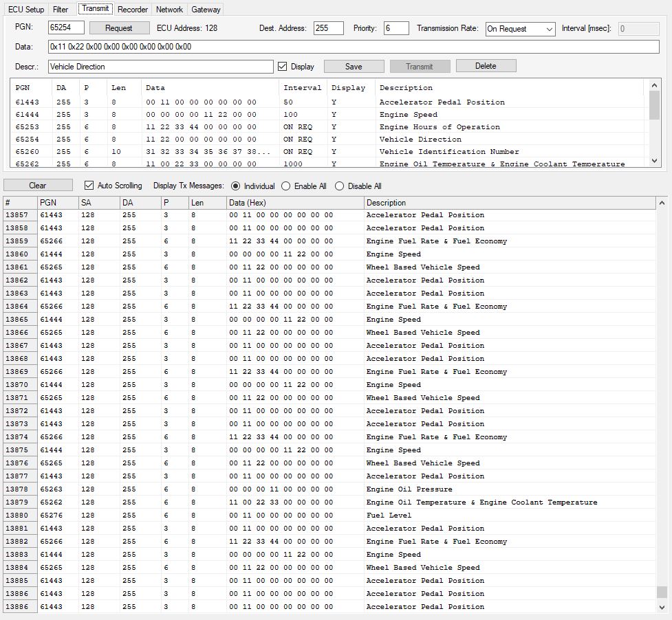The height and width of the screenshot is (620, 672).
Task: Click the Delete button
Action: (x=486, y=66)
